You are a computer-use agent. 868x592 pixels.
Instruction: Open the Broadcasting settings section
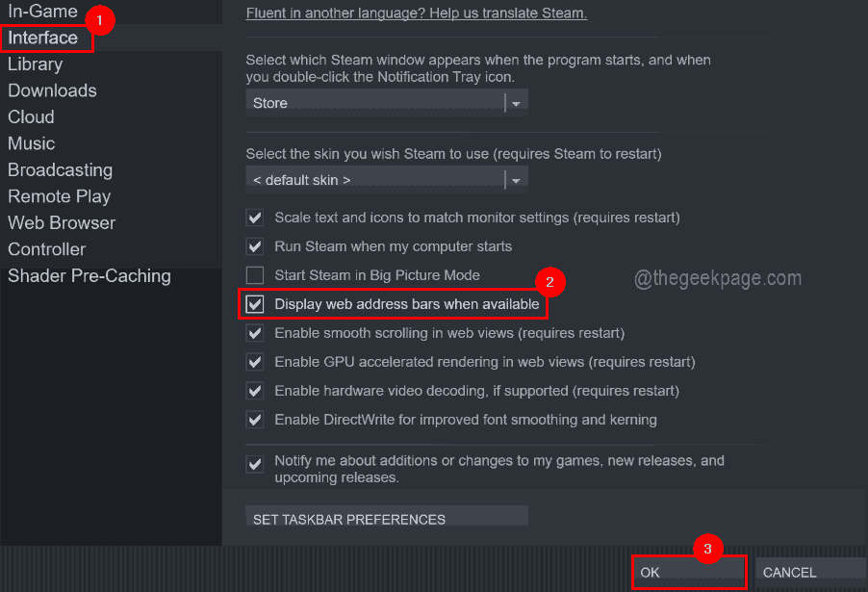[60, 169]
